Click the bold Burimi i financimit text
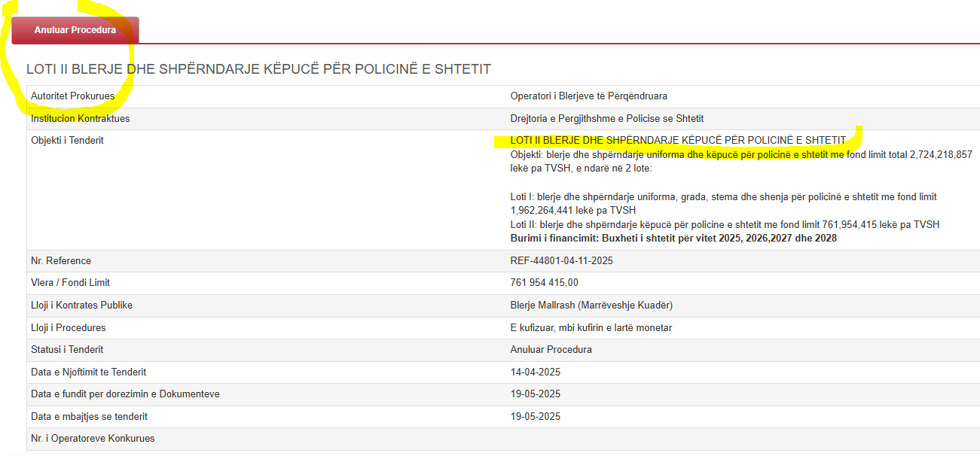This screenshot has width=980, height=456. pyautogui.click(x=673, y=239)
